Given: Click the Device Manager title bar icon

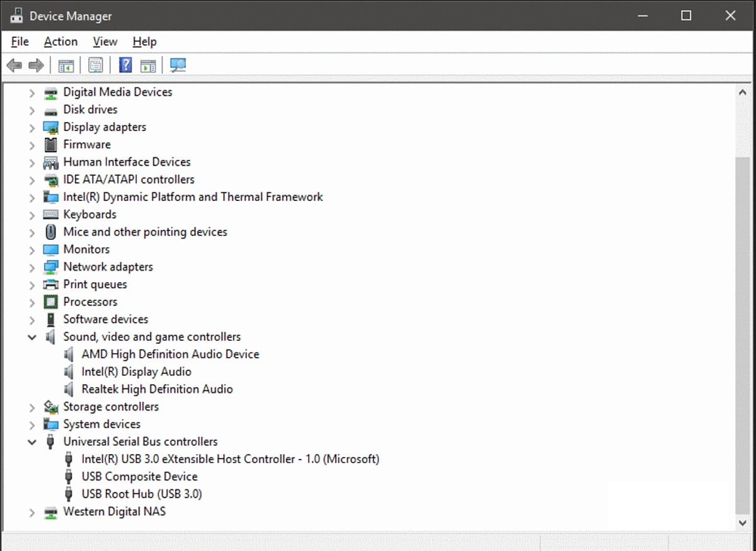Looking at the screenshot, I should coord(16,15).
